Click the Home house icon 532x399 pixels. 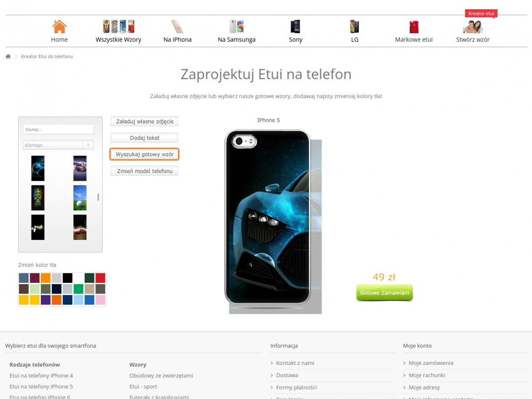(x=59, y=27)
